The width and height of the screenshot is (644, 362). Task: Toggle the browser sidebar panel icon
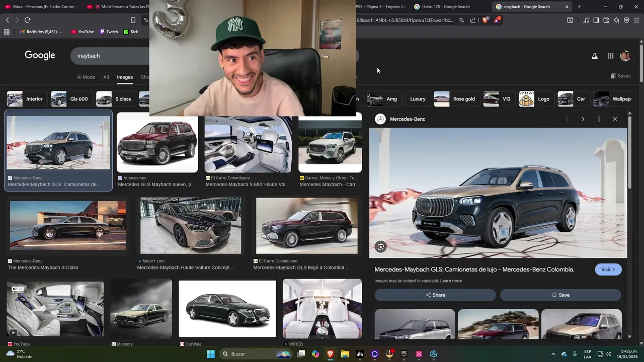(x=596, y=20)
